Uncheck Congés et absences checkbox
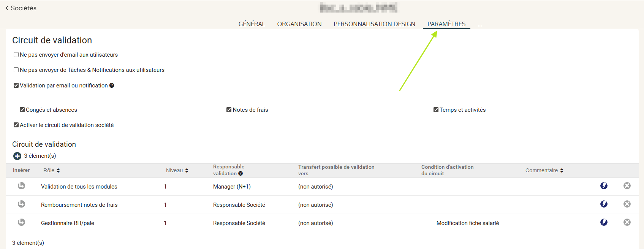644x249 pixels. 22,110
